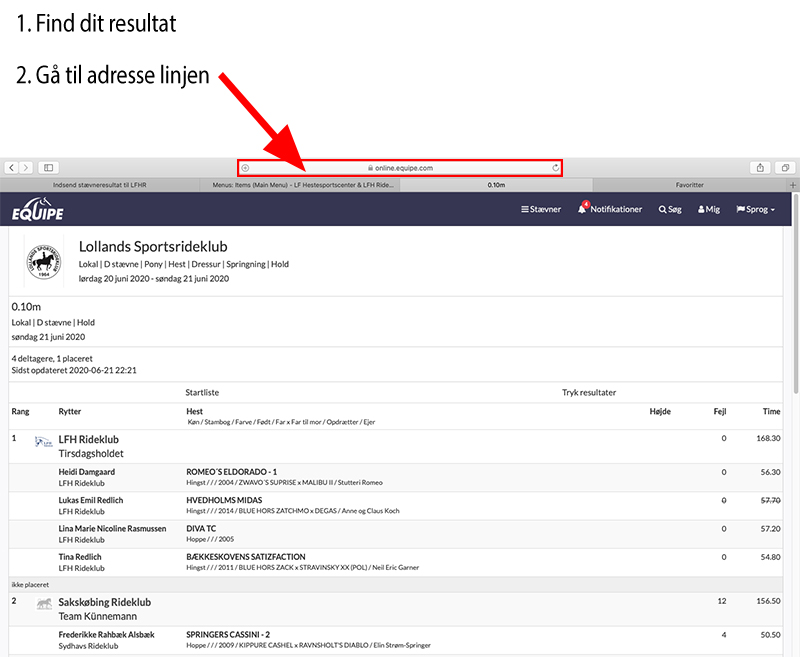Image resolution: width=800 pixels, height=657 pixels.
Task: Click rider name Heidi Damgaard
Action: pyautogui.click(x=87, y=472)
